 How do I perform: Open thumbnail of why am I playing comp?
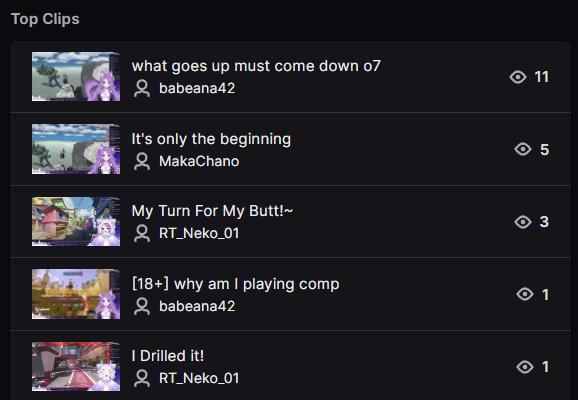(x=76, y=294)
